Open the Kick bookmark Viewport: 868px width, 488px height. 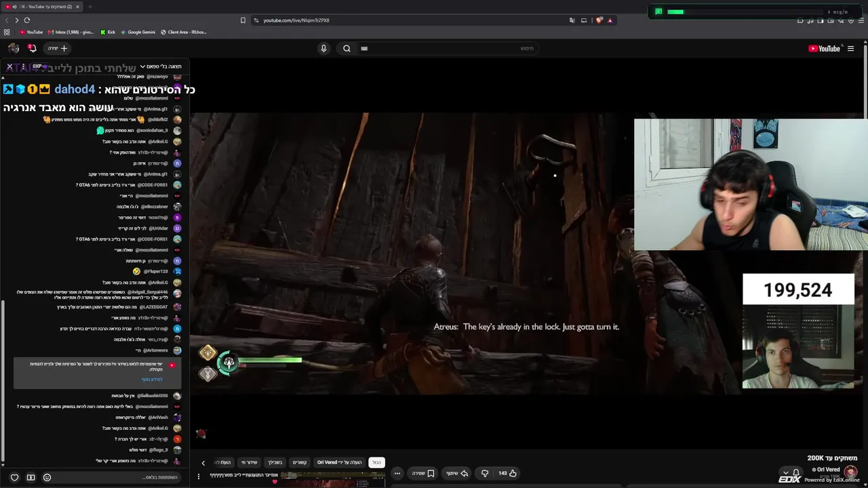[x=108, y=32]
